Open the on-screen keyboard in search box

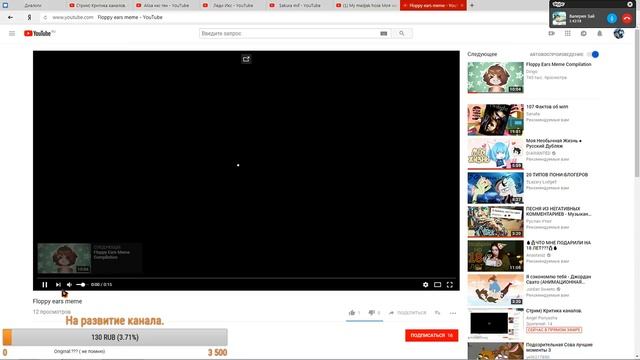[384, 33]
